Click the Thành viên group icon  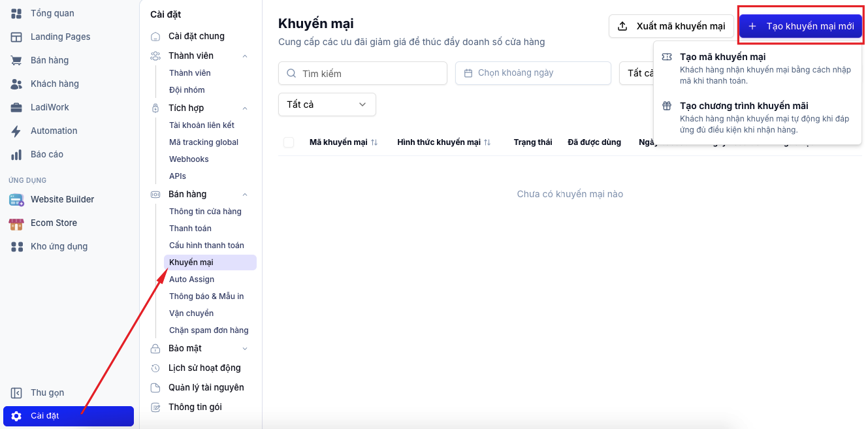[155, 56]
